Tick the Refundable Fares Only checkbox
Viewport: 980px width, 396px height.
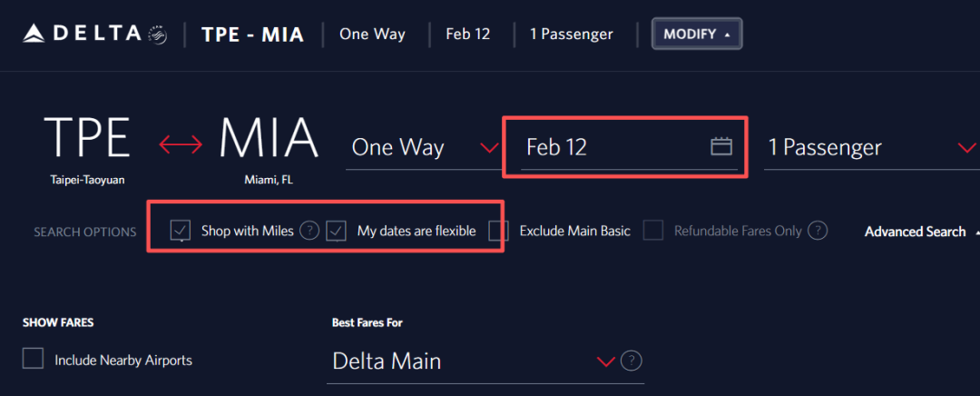(653, 231)
